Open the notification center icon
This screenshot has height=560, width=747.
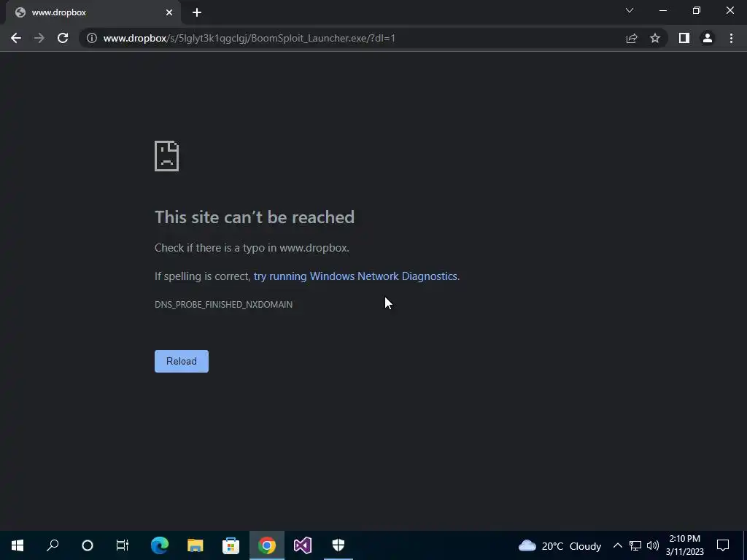[723, 545]
